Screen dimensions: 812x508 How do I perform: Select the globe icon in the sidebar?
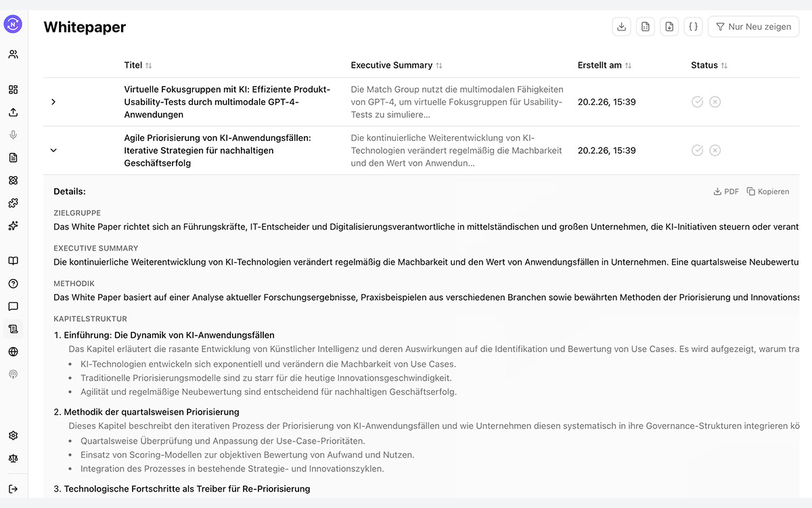click(x=13, y=351)
